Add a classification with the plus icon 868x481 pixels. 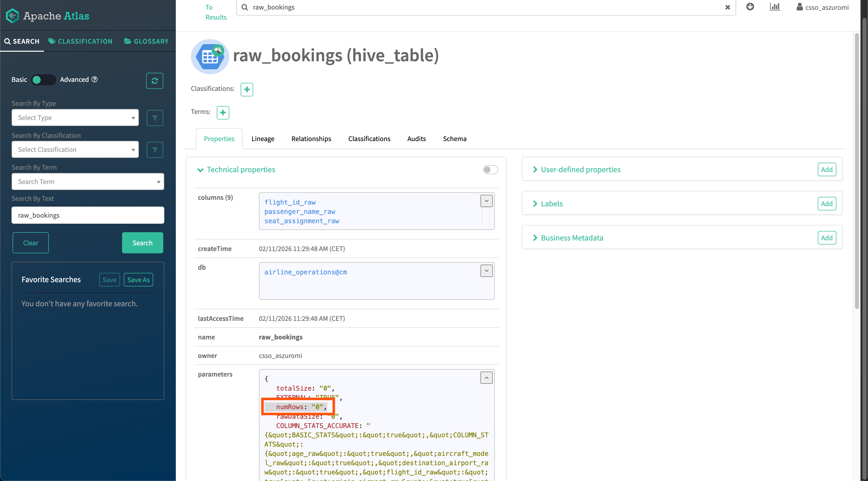[247, 89]
